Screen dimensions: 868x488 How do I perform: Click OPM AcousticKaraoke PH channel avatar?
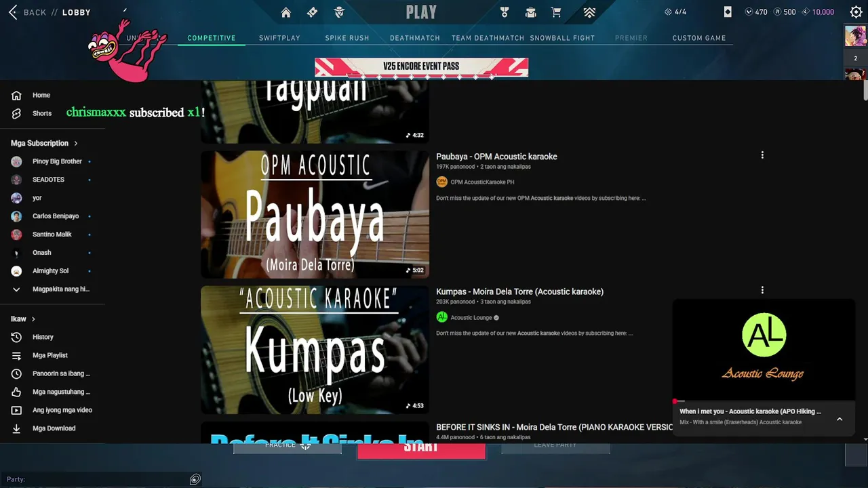tap(442, 182)
